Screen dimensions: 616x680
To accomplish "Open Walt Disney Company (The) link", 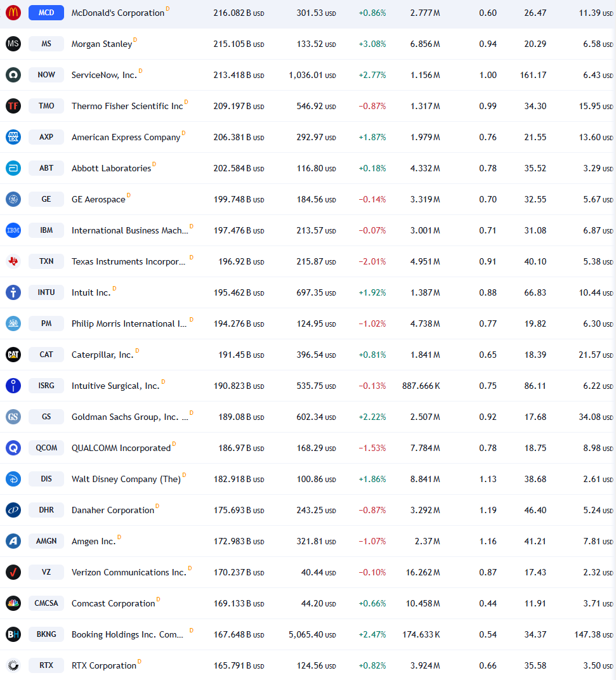I will [126, 479].
